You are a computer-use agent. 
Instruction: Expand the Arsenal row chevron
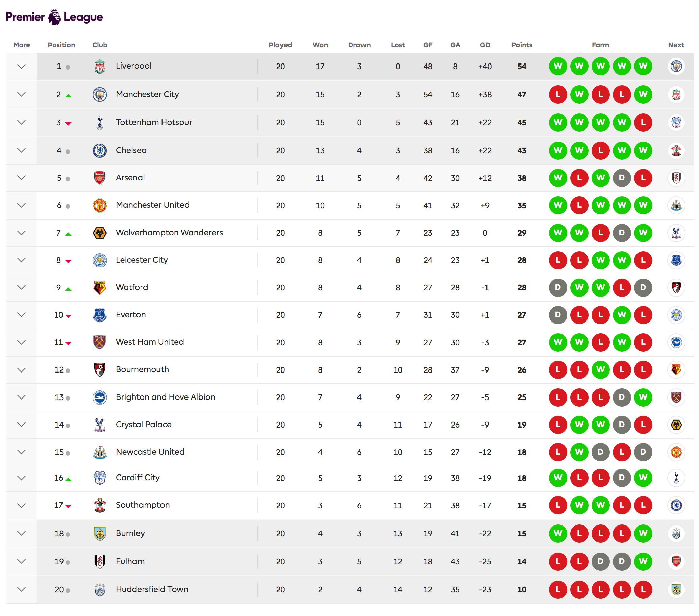click(x=22, y=178)
